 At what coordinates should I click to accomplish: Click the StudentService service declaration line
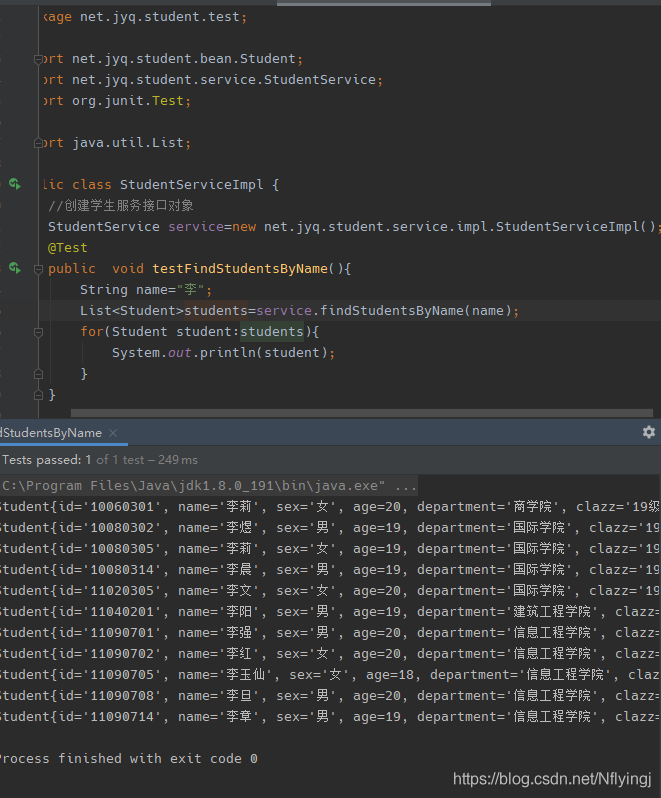[x=354, y=226]
